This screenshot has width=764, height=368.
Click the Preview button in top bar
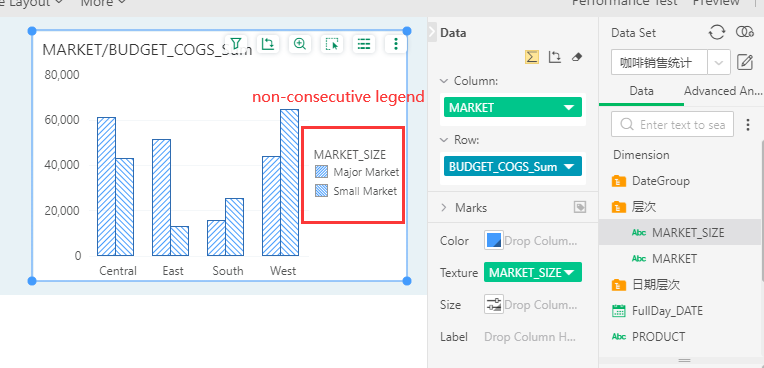click(x=716, y=3)
